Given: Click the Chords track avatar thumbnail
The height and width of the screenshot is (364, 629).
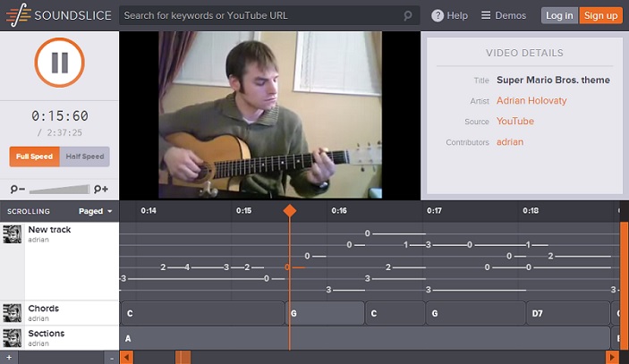Looking at the screenshot, I should click(x=12, y=313).
